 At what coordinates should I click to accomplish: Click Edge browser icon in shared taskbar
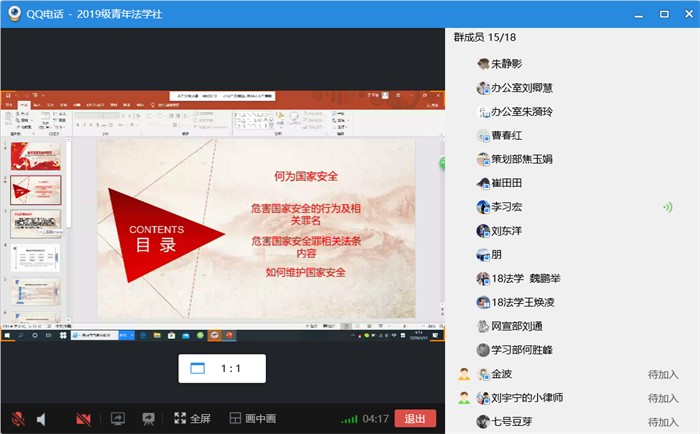[143, 335]
